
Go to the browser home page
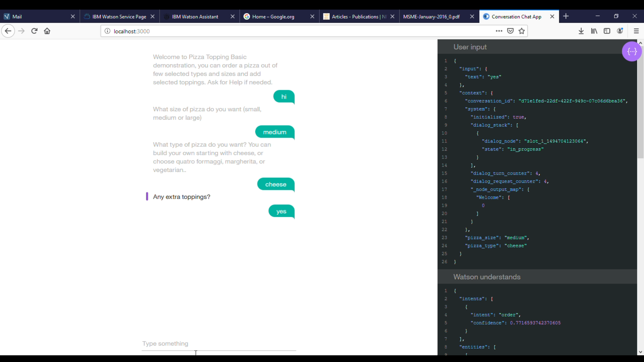click(47, 31)
